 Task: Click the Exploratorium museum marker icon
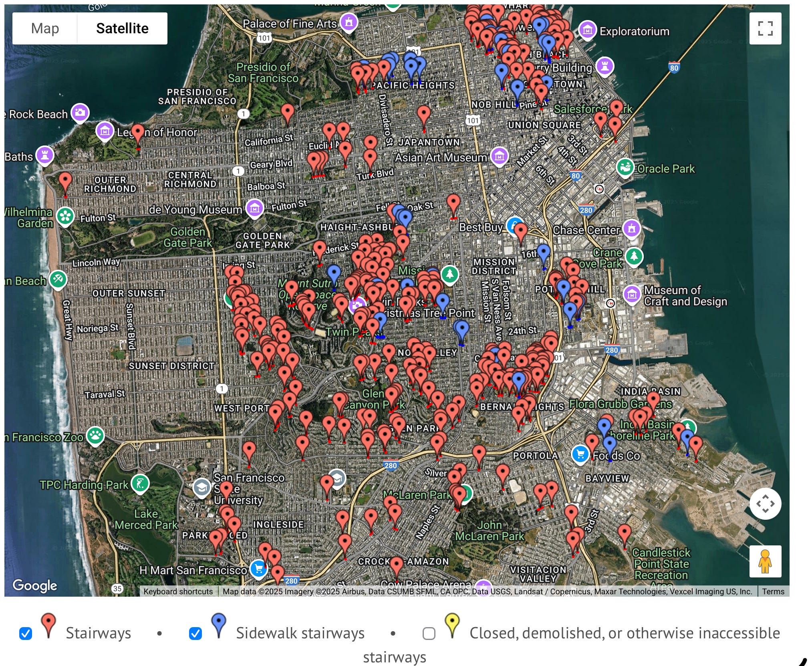click(587, 30)
